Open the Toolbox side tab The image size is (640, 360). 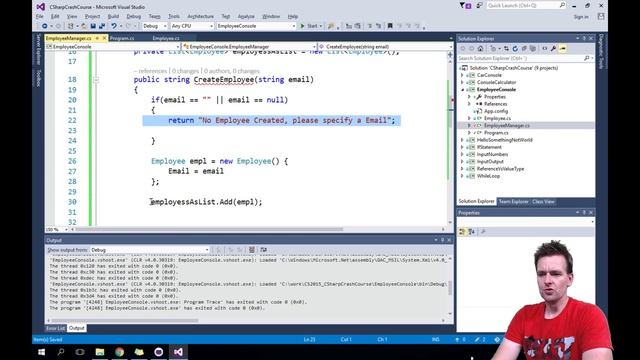click(38, 78)
